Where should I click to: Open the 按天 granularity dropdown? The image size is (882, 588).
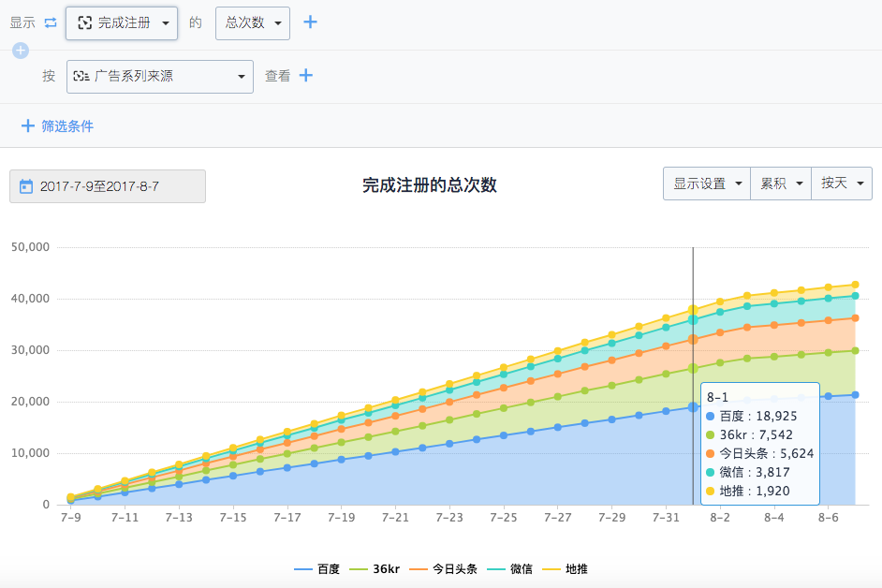click(842, 184)
